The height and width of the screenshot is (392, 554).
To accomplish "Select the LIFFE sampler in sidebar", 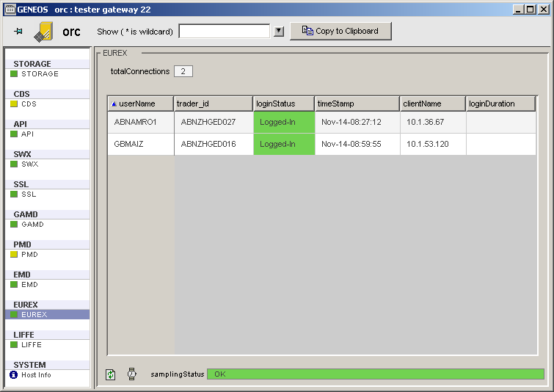I will click(x=32, y=345).
